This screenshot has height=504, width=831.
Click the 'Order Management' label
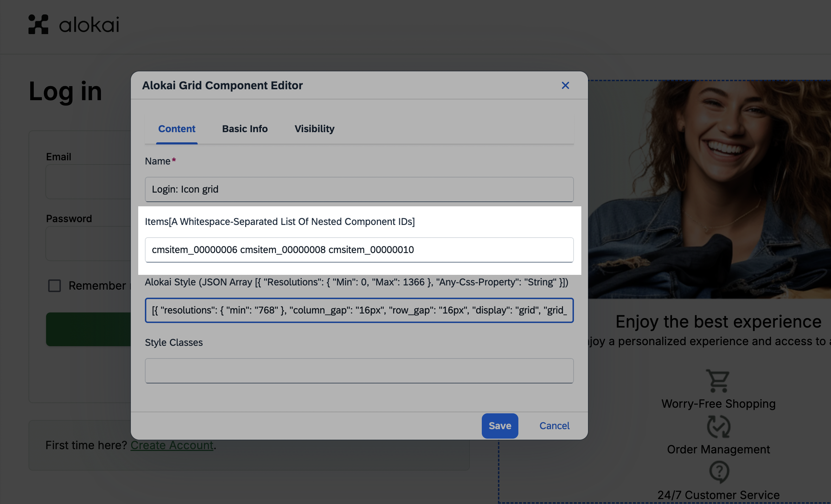point(718,449)
